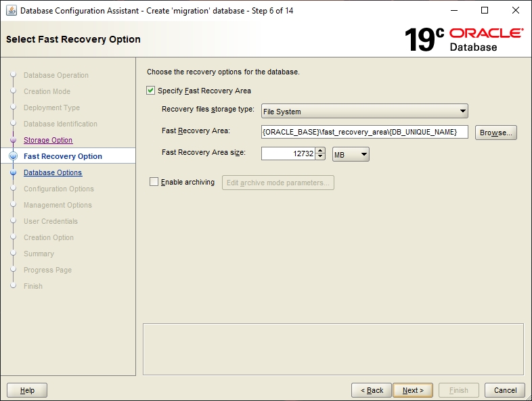Click the Fast Recovery Area path field
Viewport: 532px width, 401px height.
[364, 132]
